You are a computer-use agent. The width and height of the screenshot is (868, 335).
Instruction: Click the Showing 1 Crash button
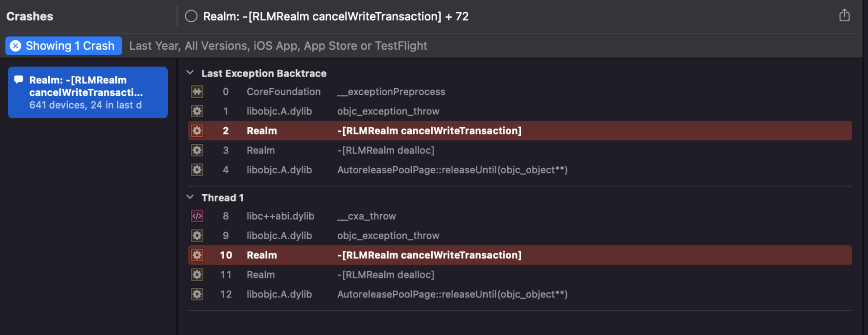[x=64, y=46]
